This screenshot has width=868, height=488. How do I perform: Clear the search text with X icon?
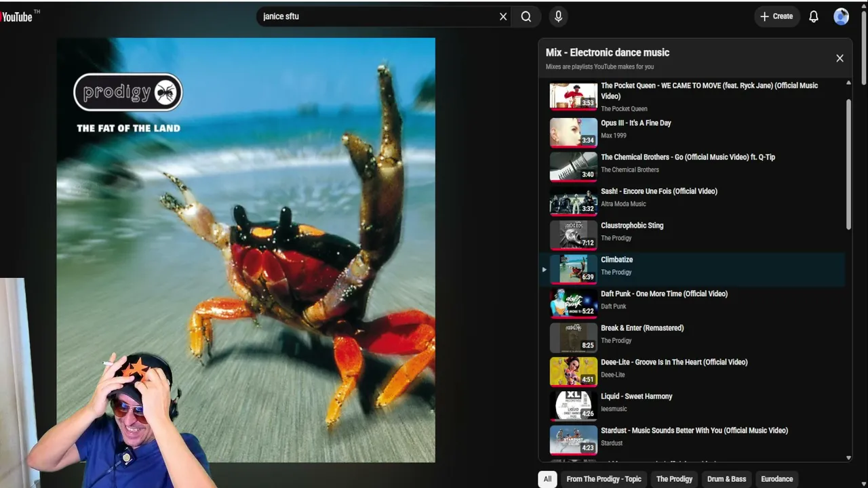coord(503,17)
